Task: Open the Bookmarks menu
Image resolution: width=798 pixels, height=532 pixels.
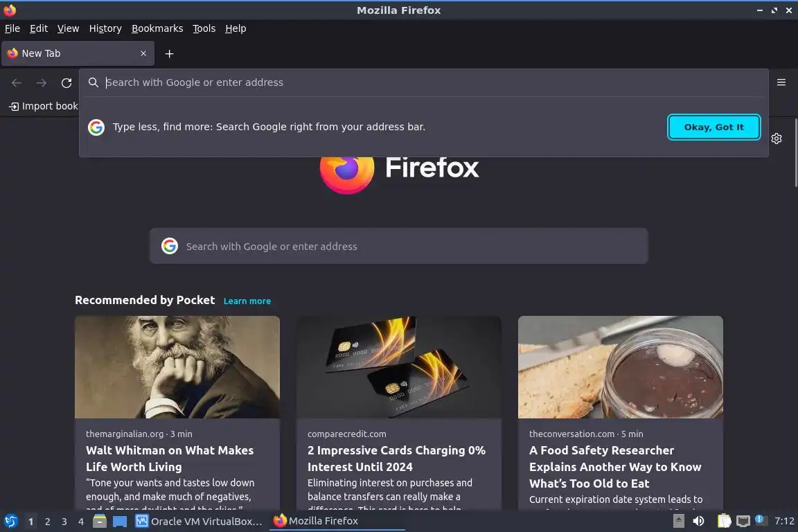Action: [157, 28]
